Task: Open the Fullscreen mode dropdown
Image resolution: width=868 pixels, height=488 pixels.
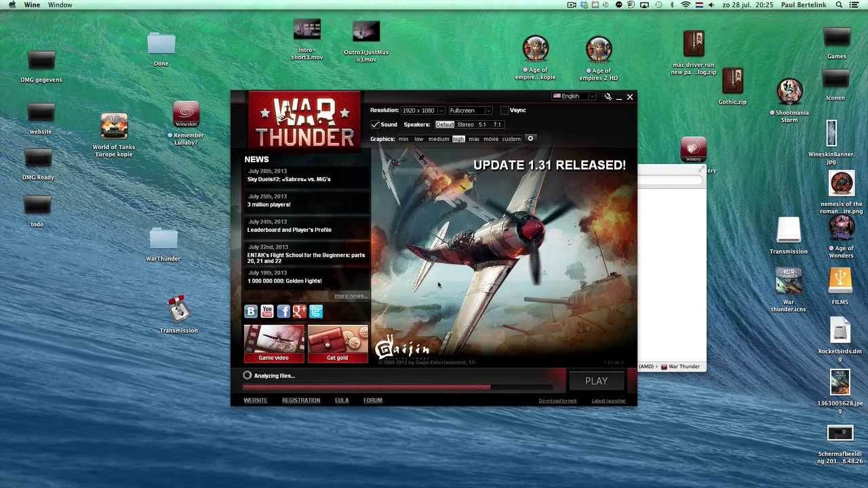Action: [470, 110]
